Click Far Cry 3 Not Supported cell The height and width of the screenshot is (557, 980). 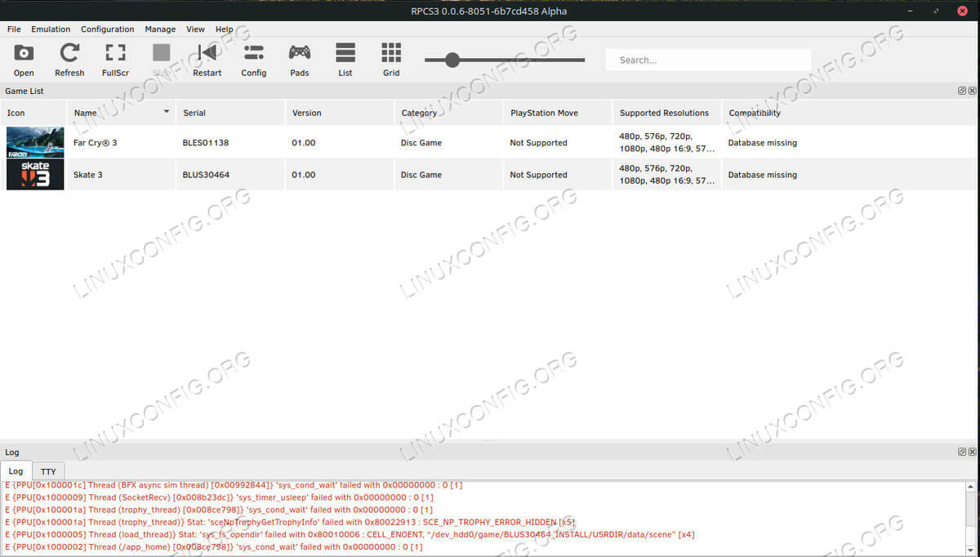558,142
